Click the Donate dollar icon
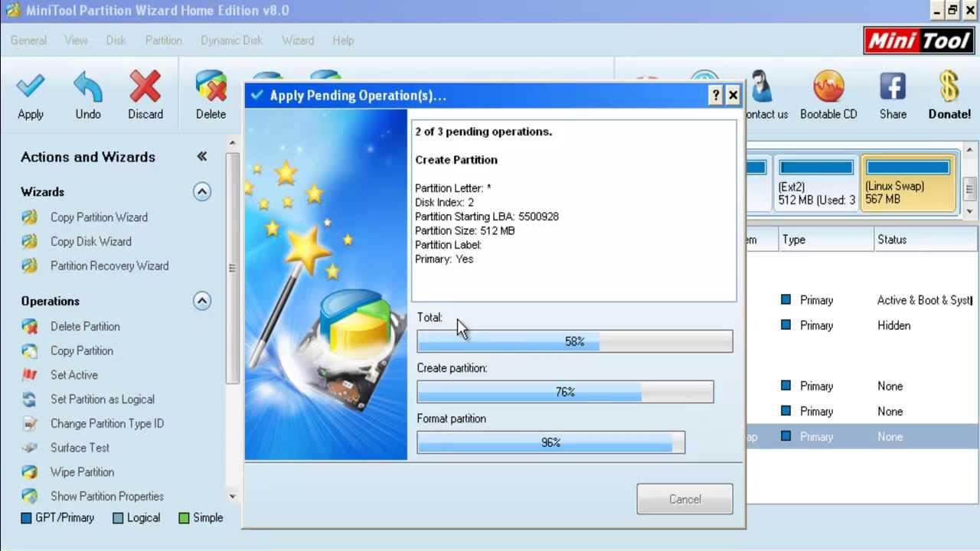This screenshot has width=980, height=551. tap(949, 86)
